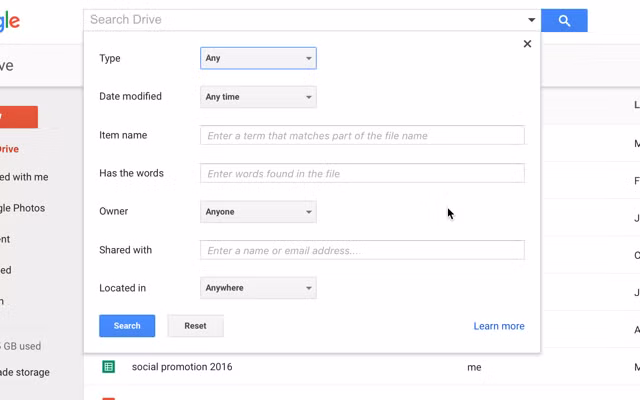The height and width of the screenshot is (400, 640).
Task: Open Google Photos in the sidebar
Action: 22,208
